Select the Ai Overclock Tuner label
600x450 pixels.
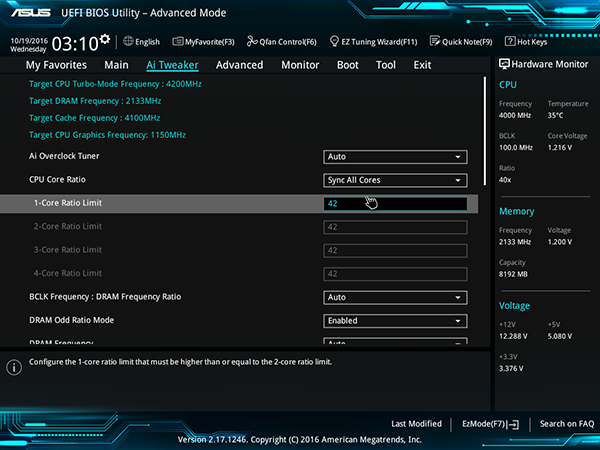click(64, 156)
